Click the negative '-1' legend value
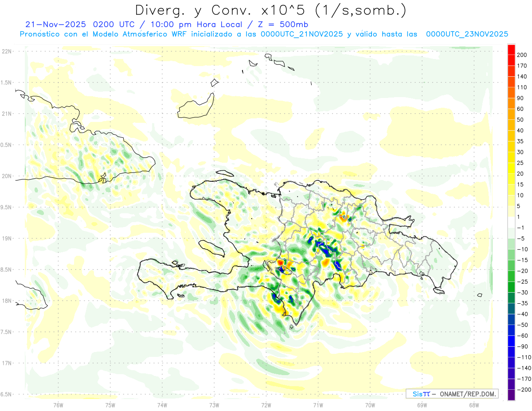Screen dimensions: 532x411 (x=520, y=227)
